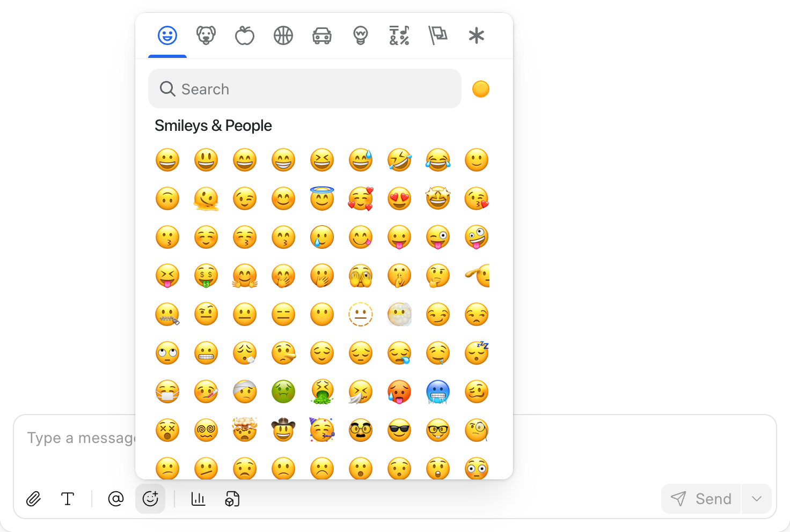The width and height of the screenshot is (790, 532).
Task: Select the heart eyes emoji
Action: pyautogui.click(x=399, y=198)
